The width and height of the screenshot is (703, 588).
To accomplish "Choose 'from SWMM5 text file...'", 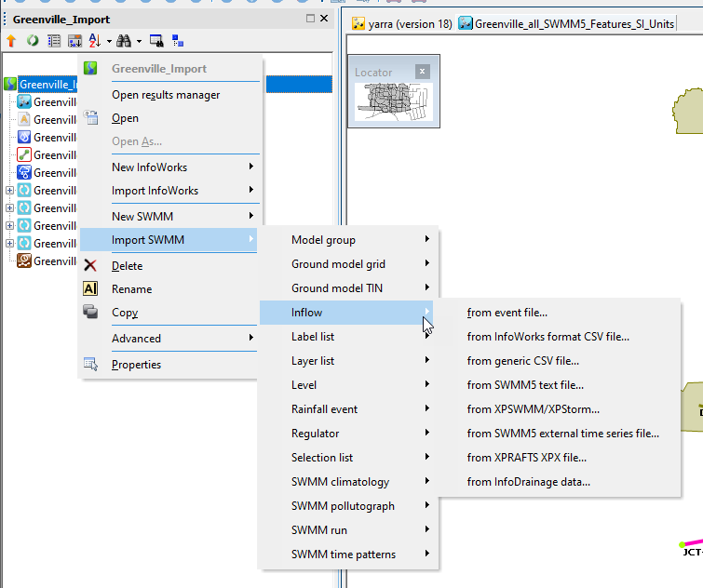I will [559, 385].
